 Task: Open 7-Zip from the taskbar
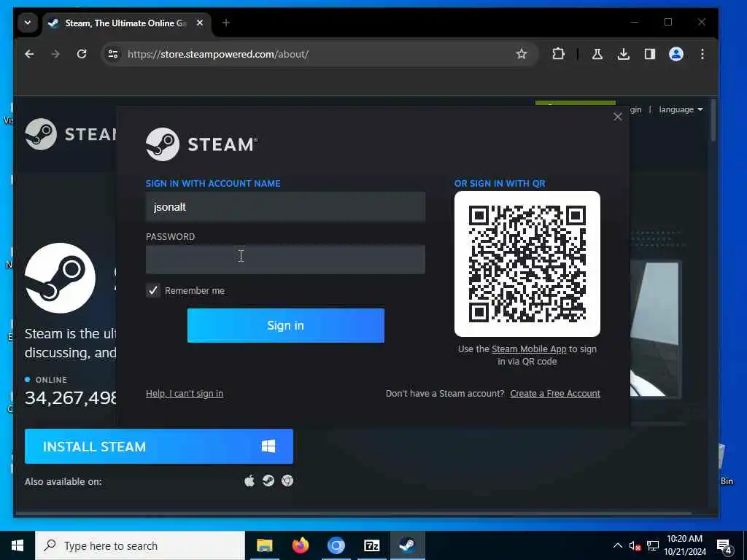[x=371, y=545]
